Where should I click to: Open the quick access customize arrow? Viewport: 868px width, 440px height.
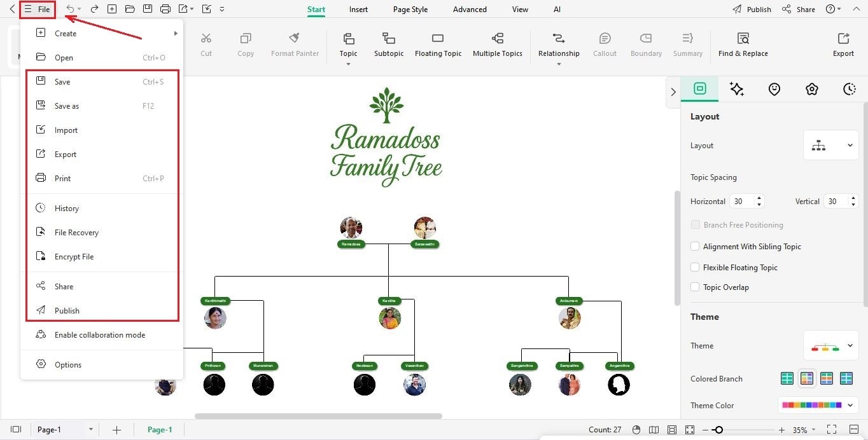pyautogui.click(x=221, y=9)
